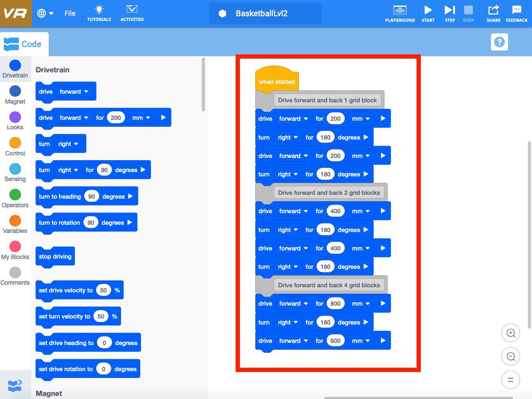Select the Sensing block category
This screenshot has height=399, width=532.
(x=15, y=171)
